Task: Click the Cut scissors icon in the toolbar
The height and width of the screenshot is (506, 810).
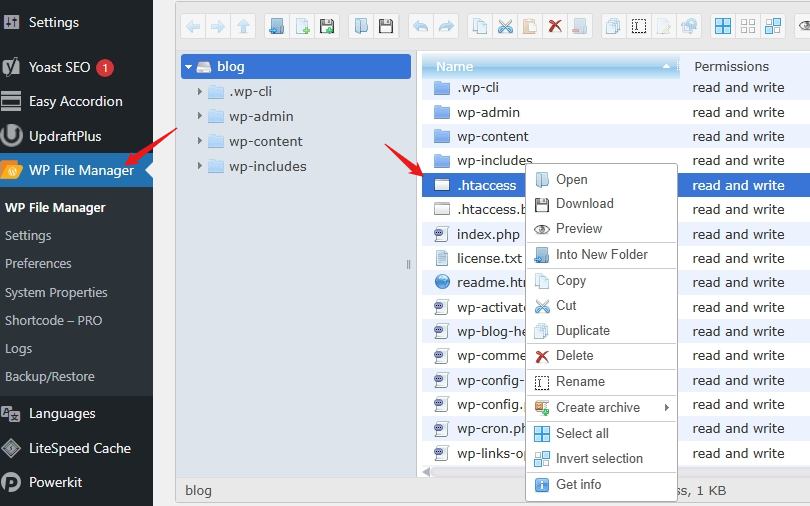Action: pyautogui.click(x=505, y=26)
